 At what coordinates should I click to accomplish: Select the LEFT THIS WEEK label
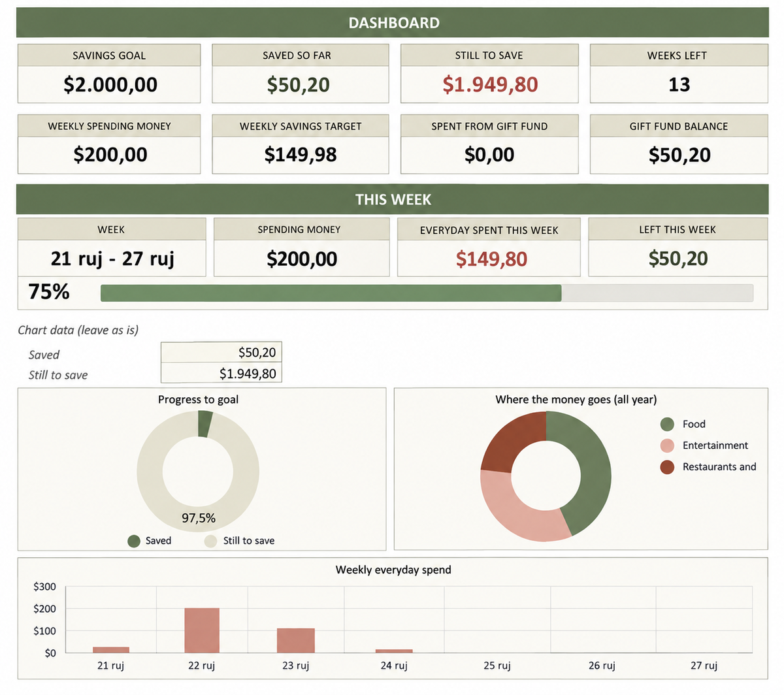click(678, 229)
